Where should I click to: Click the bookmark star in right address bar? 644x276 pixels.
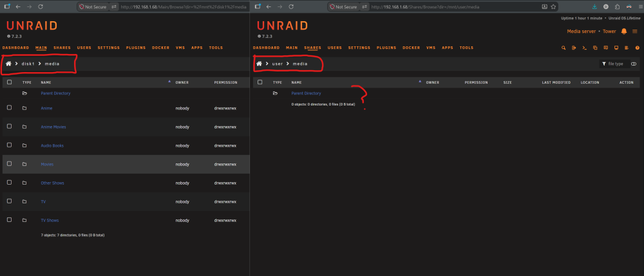[x=553, y=7]
